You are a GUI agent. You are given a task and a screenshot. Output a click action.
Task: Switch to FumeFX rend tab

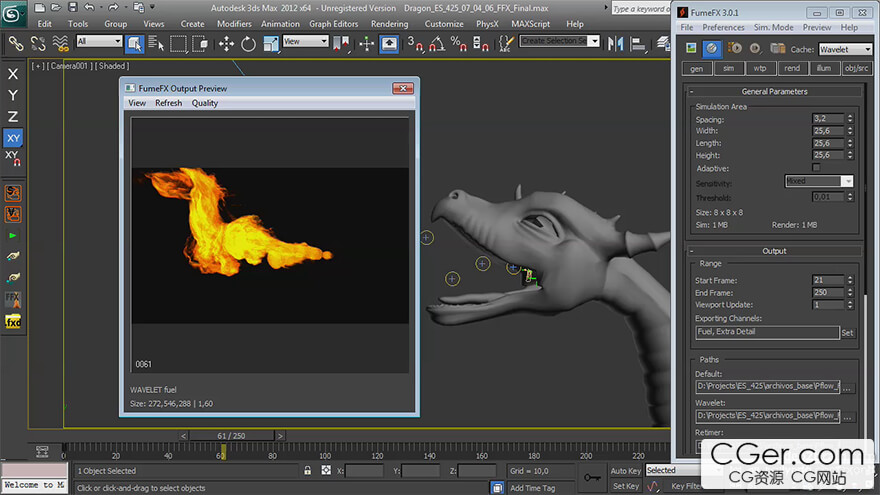pyautogui.click(x=792, y=68)
